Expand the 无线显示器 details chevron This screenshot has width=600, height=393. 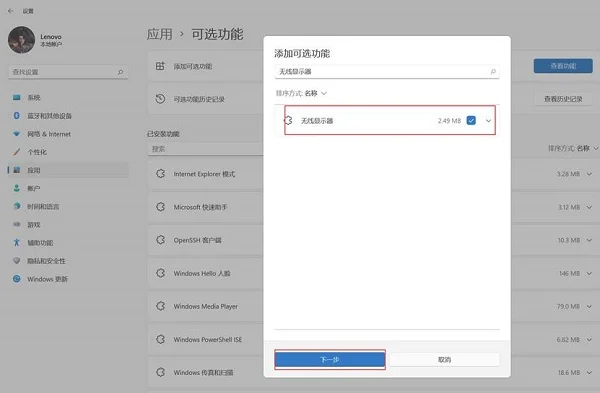(488, 121)
